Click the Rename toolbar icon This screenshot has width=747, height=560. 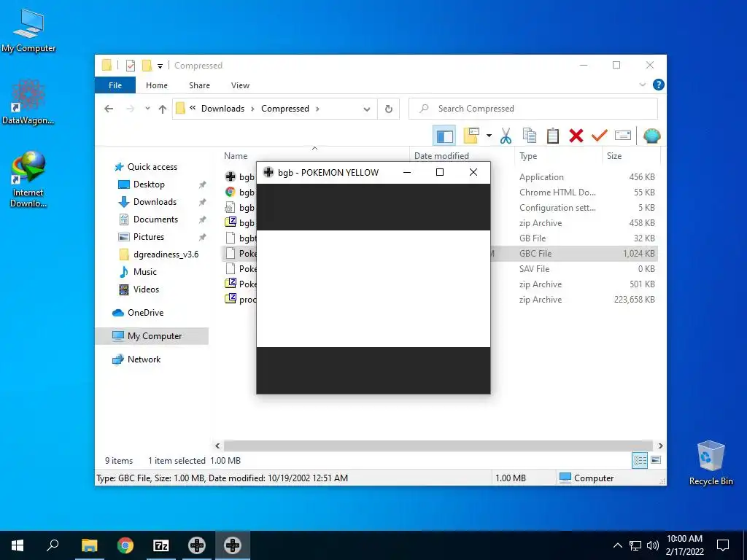click(623, 136)
